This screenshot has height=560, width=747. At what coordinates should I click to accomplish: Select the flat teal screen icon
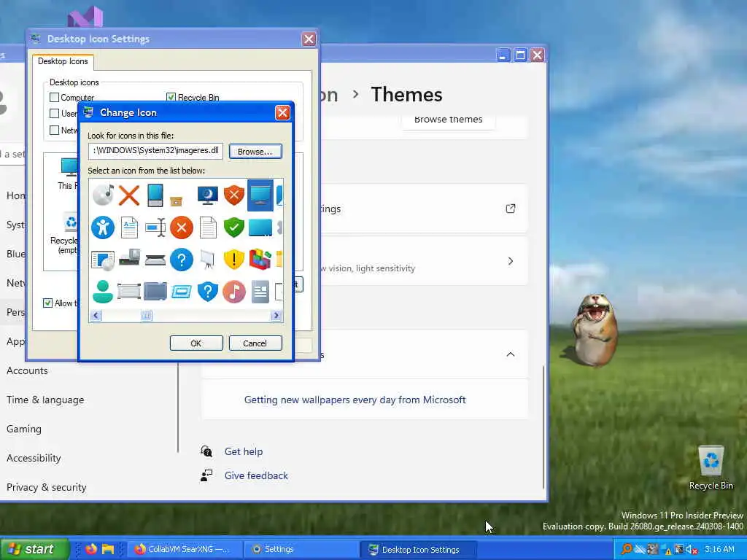pyautogui.click(x=260, y=227)
